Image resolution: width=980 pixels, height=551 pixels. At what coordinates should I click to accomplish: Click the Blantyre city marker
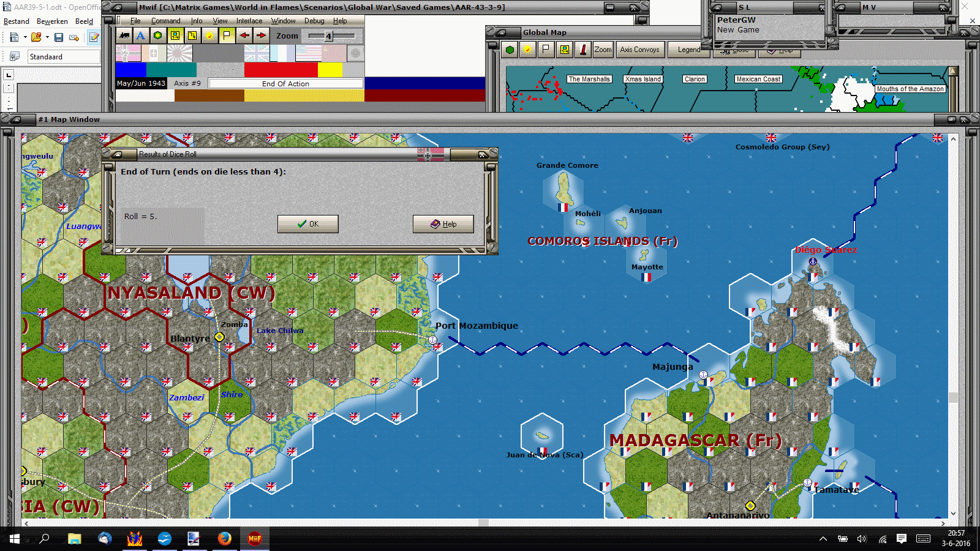(x=219, y=337)
